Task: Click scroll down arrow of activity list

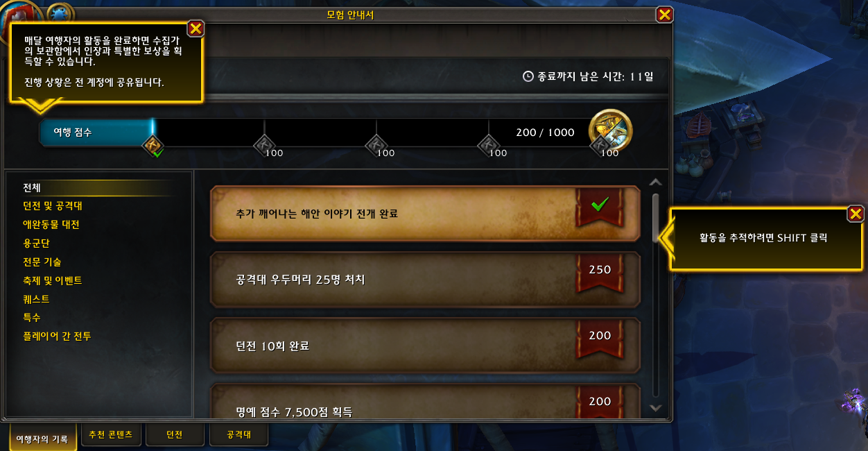Action: tap(656, 408)
